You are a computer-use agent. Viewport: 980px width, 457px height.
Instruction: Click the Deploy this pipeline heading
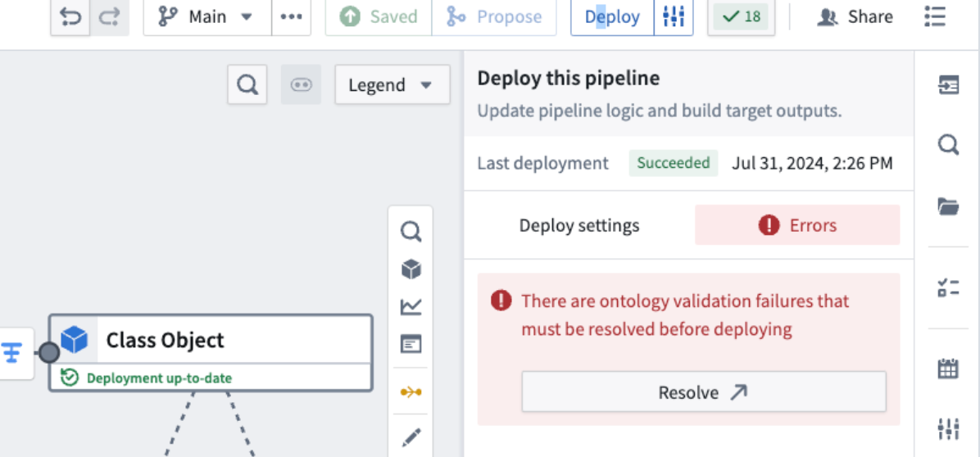coord(569,79)
